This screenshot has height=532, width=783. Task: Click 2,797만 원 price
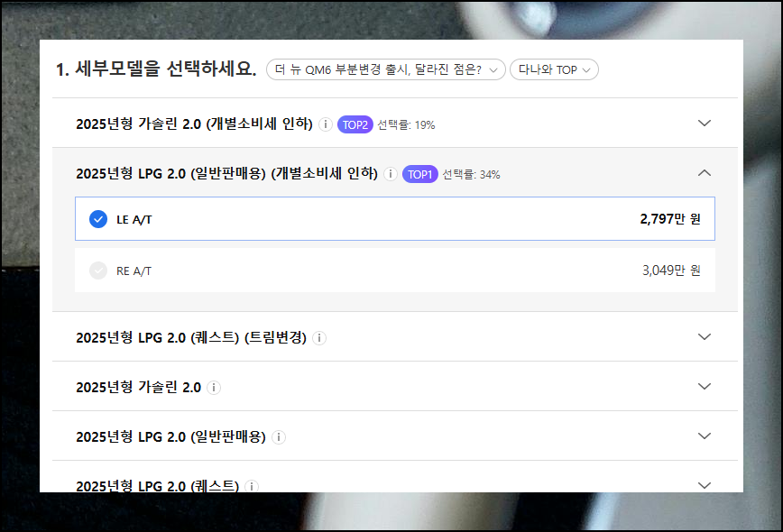670,218
